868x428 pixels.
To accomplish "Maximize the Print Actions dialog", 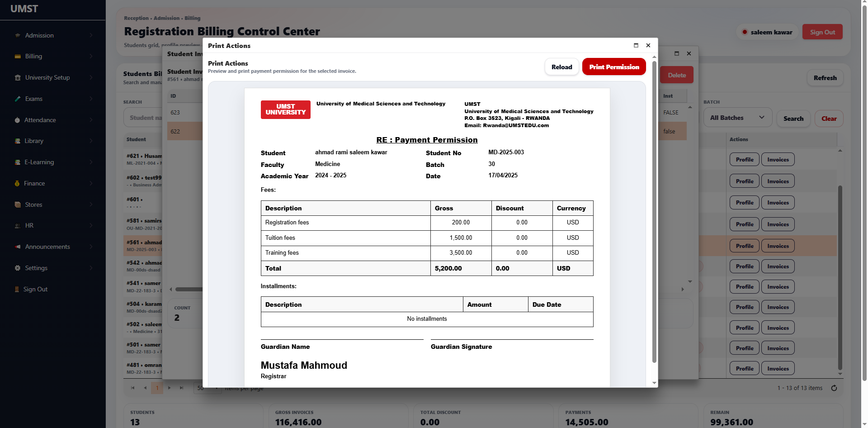I will pos(636,45).
